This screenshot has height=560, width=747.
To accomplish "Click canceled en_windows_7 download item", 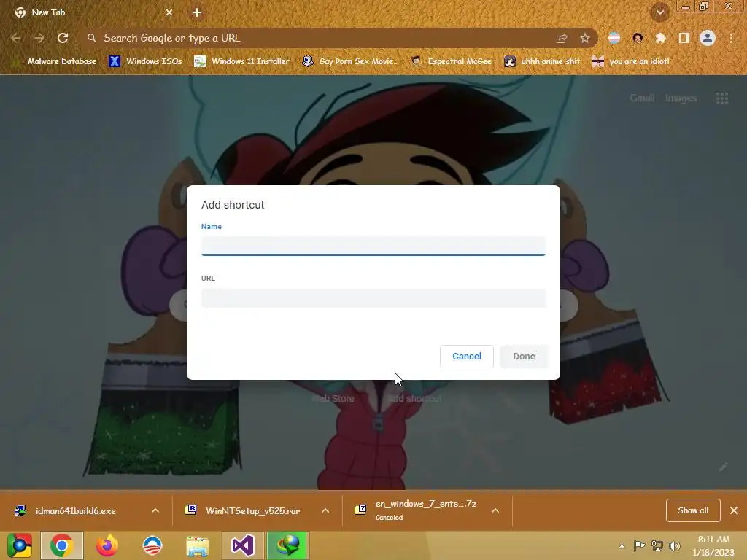I will [x=416, y=510].
